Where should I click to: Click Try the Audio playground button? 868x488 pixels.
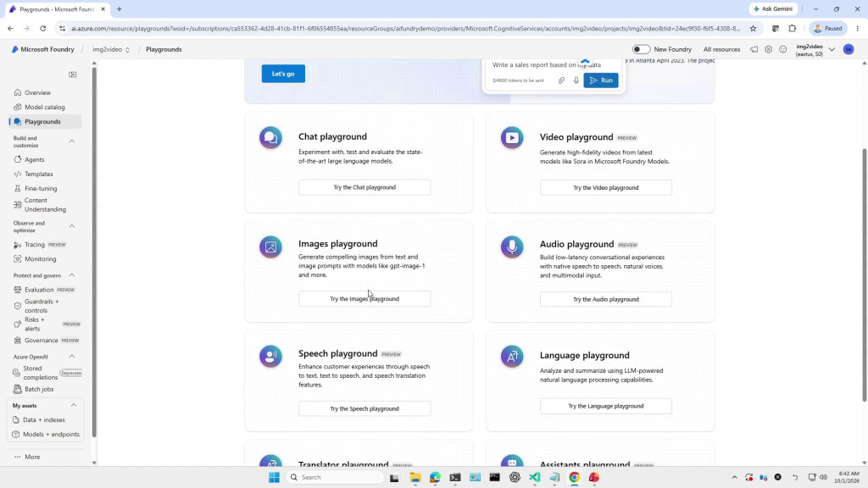[605, 299]
